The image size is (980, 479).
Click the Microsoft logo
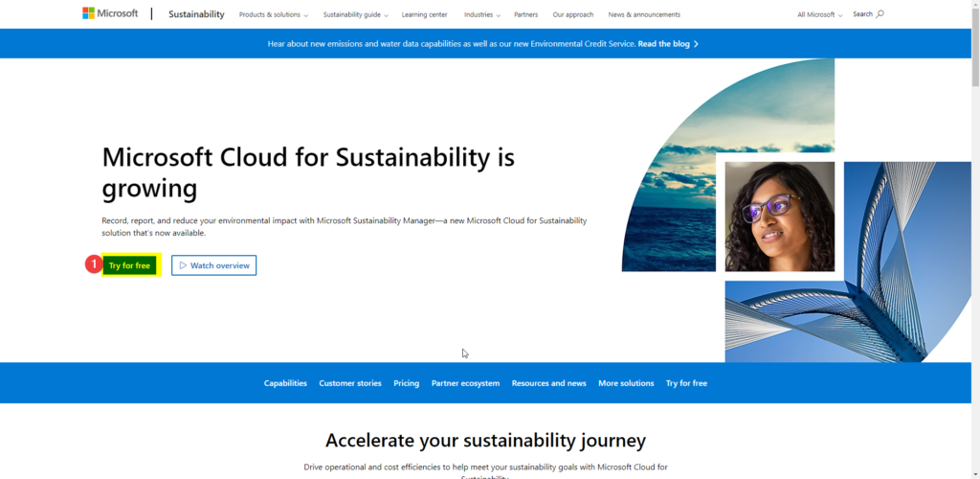tap(110, 13)
